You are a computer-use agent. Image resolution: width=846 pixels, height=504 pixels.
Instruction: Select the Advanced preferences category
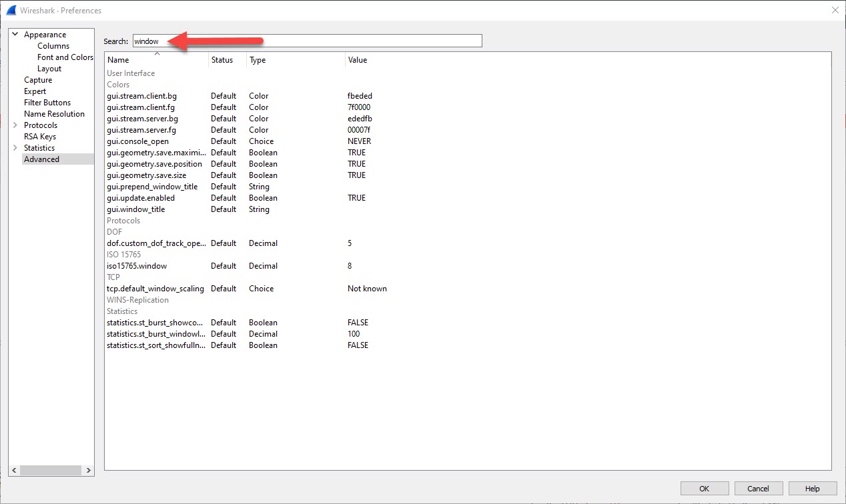(41, 159)
